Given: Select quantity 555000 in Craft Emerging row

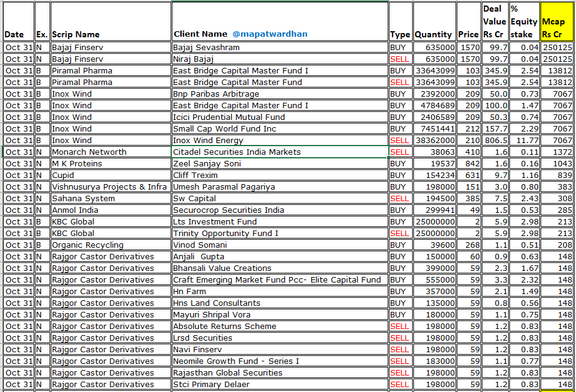Looking at the screenshot, I should (435, 280).
